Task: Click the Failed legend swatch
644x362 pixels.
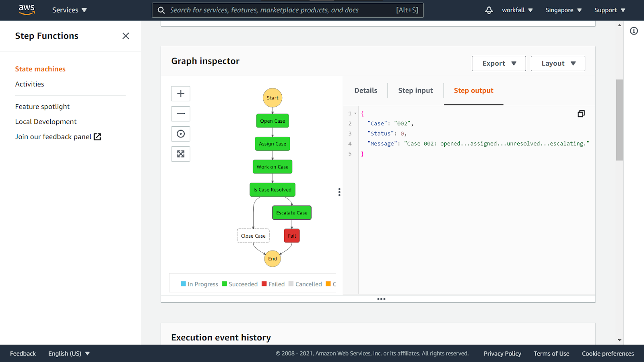Action: pos(264,284)
